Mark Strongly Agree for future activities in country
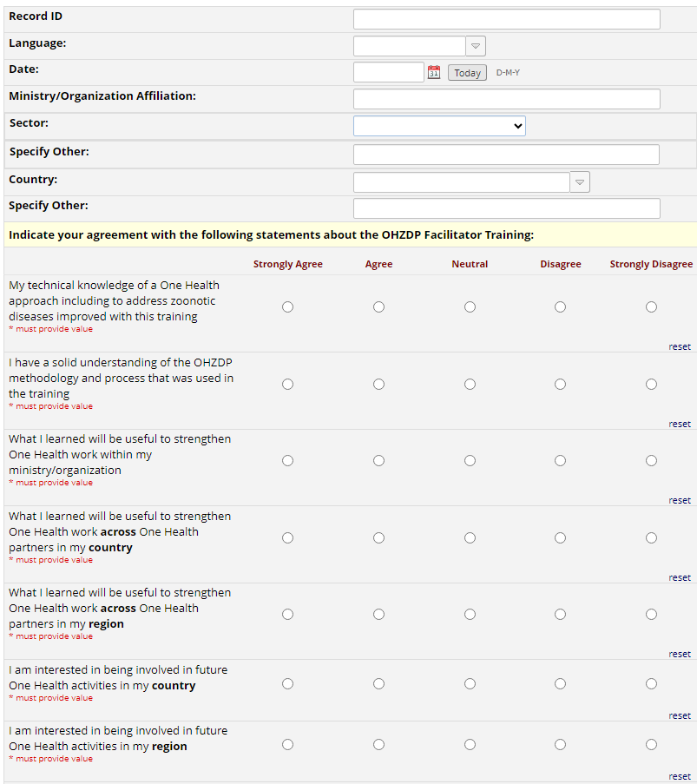The width and height of the screenshot is (697, 784). click(x=287, y=683)
